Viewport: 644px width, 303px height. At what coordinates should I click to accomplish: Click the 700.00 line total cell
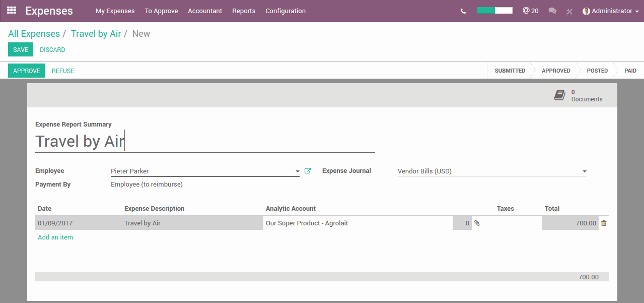click(x=570, y=223)
